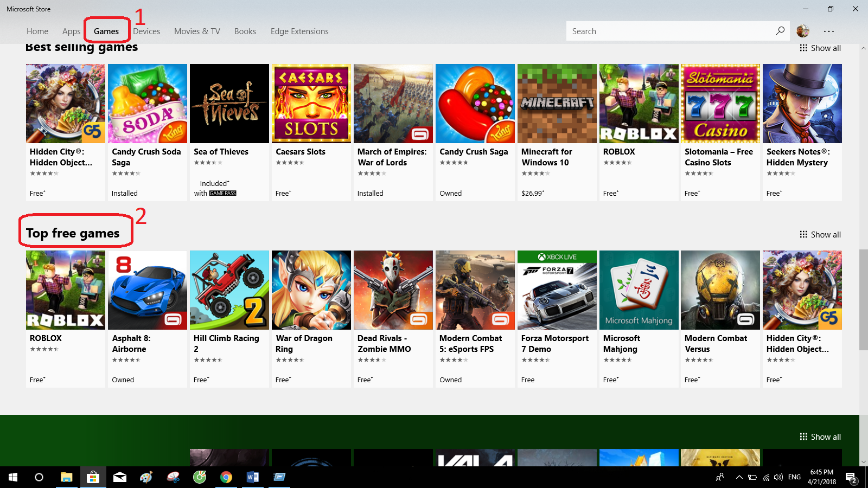868x488 pixels.
Task: Open the Movies & TV tab
Action: pyautogui.click(x=197, y=31)
